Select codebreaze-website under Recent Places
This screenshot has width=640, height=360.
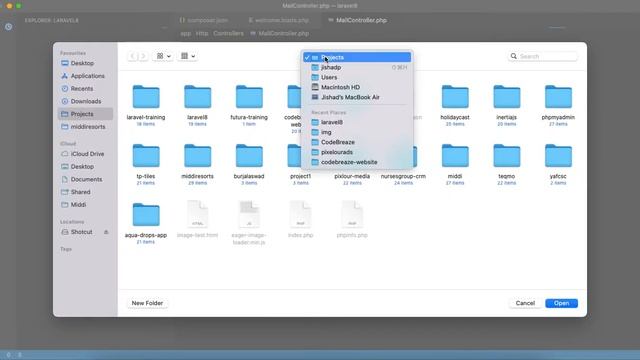(x=357, y=162)
